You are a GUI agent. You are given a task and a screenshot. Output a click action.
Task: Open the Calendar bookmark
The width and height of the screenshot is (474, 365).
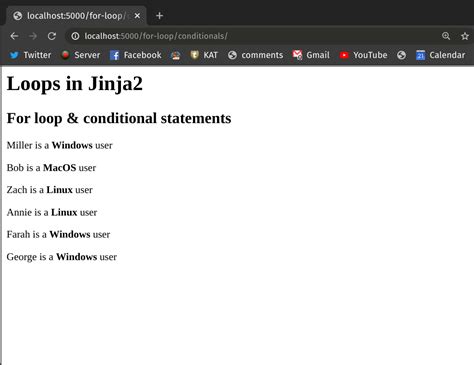tap(440, 55)
